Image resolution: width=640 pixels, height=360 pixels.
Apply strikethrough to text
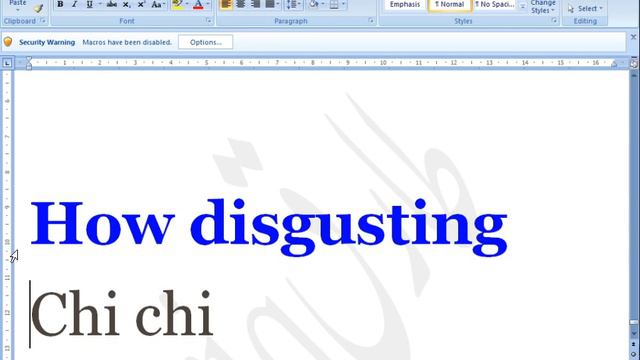[x=111, y=4]
